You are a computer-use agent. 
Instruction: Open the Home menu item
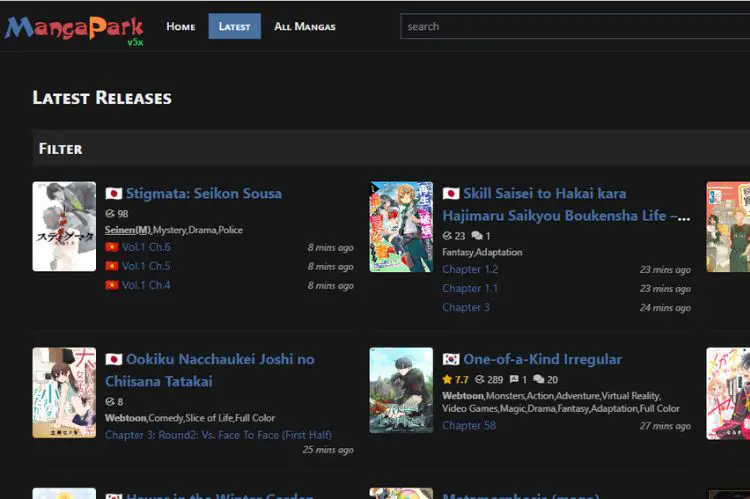click(x=181, y=26)
